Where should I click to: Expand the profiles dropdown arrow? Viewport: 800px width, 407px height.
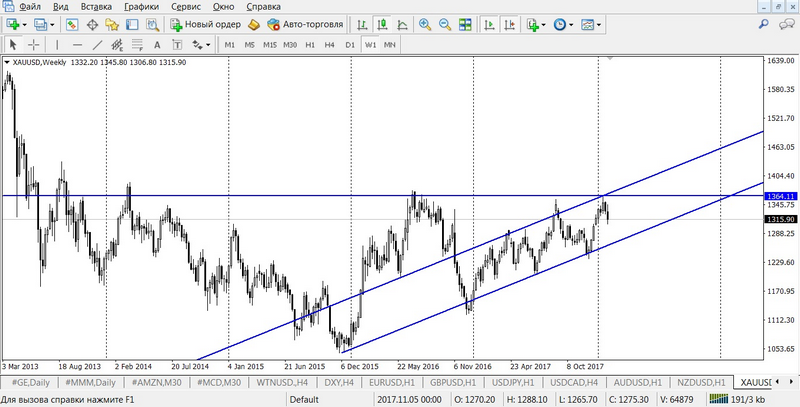pos(54,24)
